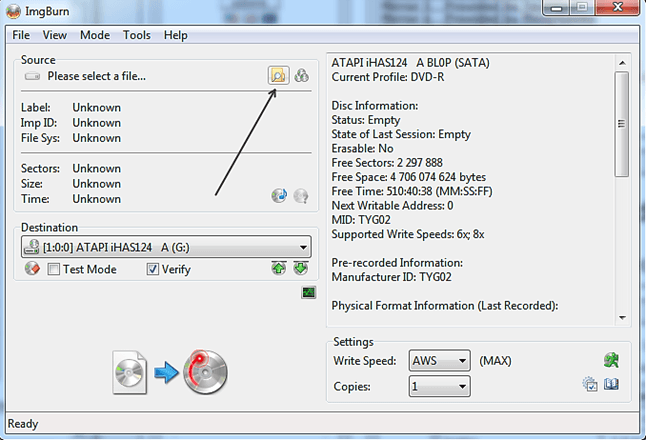Image resolution: width=646 pixels, height=440 pixels.
Task: Open the Tools menu
Action: coord(136,35)
